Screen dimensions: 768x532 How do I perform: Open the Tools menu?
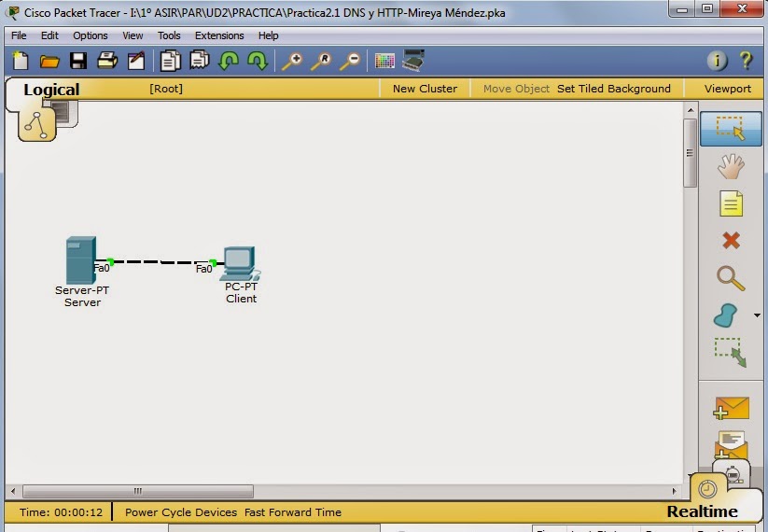point(169,35)
